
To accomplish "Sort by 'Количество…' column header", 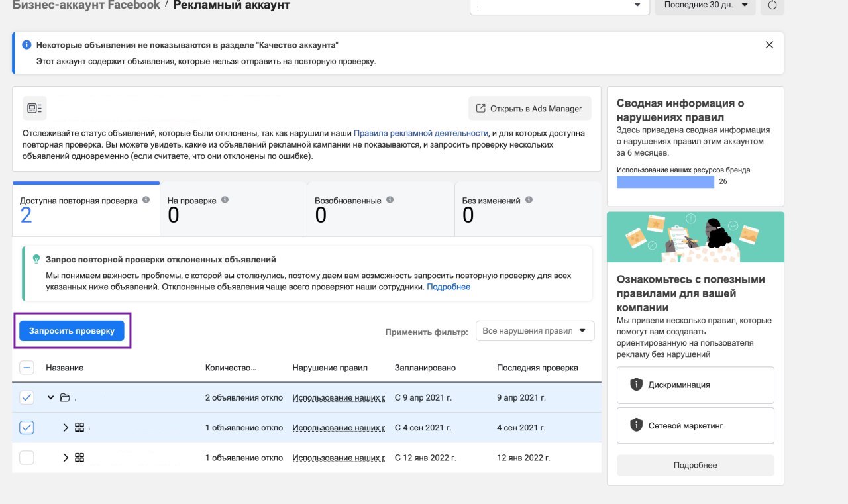I will [x=231, y=368].
